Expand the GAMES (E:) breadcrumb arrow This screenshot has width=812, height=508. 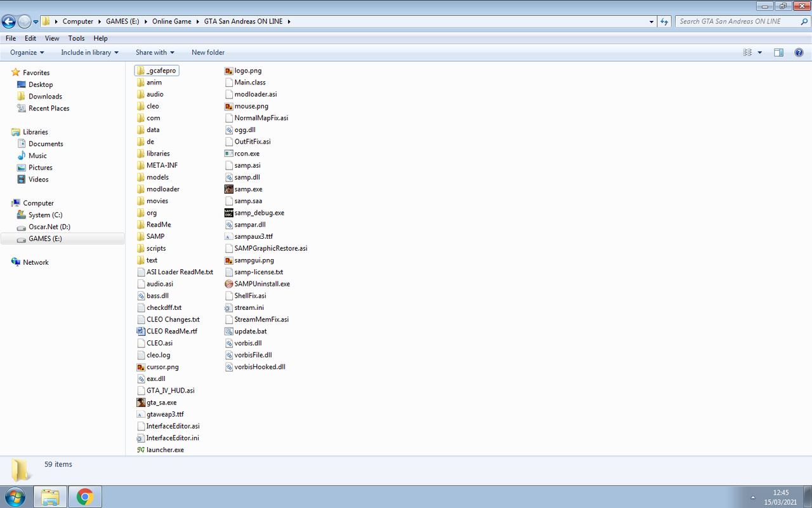(147, 22)
